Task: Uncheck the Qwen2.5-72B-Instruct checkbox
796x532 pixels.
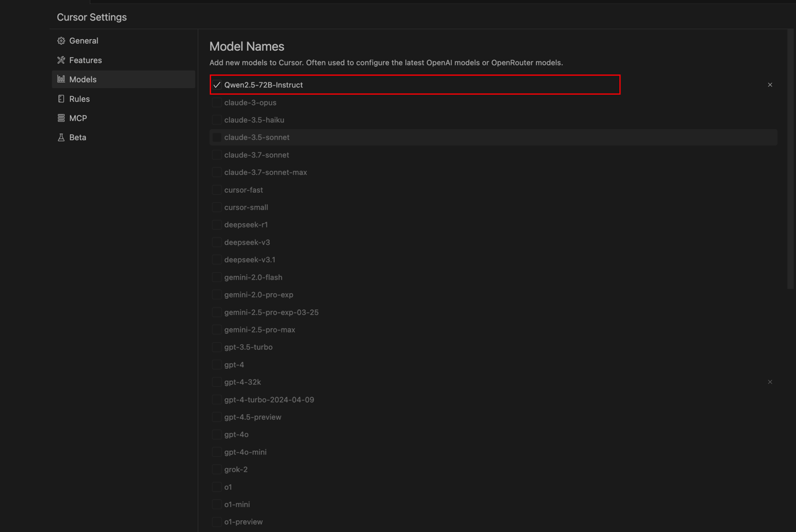Action: click(x=217, y=85)
